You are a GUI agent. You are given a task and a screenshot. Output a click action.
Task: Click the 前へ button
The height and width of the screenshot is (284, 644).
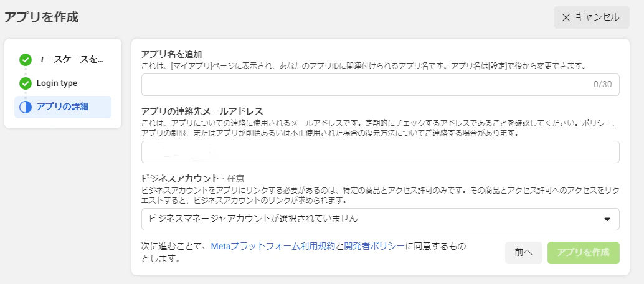[x=524, y=253]
